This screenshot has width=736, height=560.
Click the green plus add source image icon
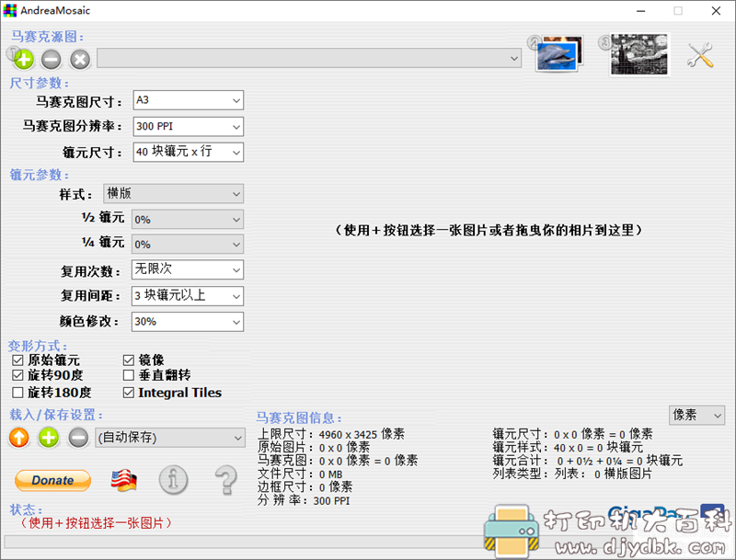(24, 60)
